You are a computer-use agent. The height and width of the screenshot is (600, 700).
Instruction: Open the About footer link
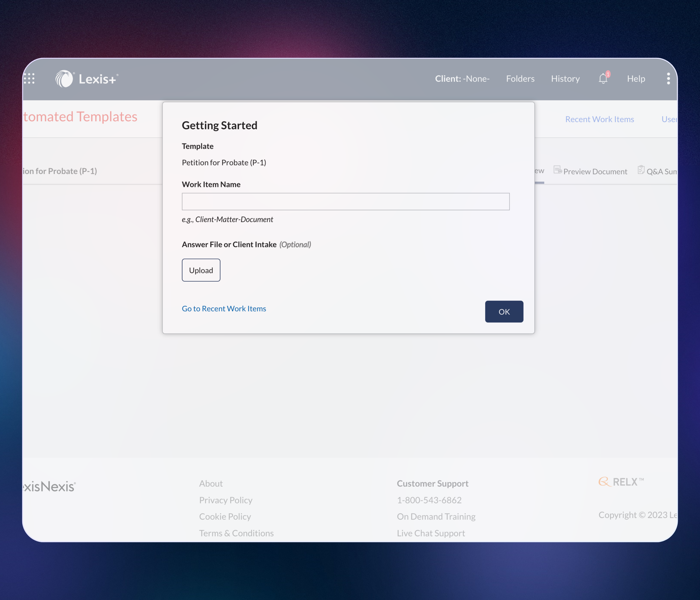click(211, 483)
